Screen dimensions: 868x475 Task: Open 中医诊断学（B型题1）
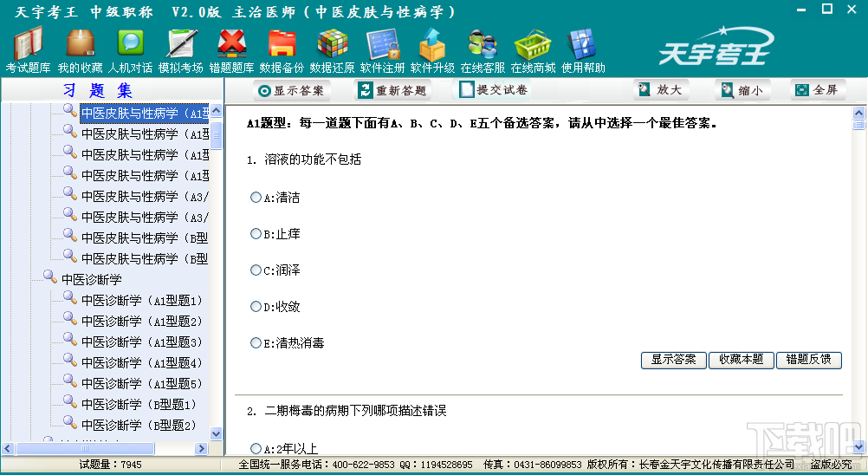point(139,404)
